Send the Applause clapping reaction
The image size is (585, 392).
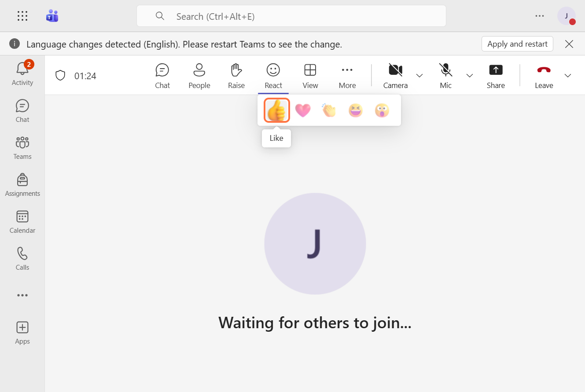tap(329, 110)
